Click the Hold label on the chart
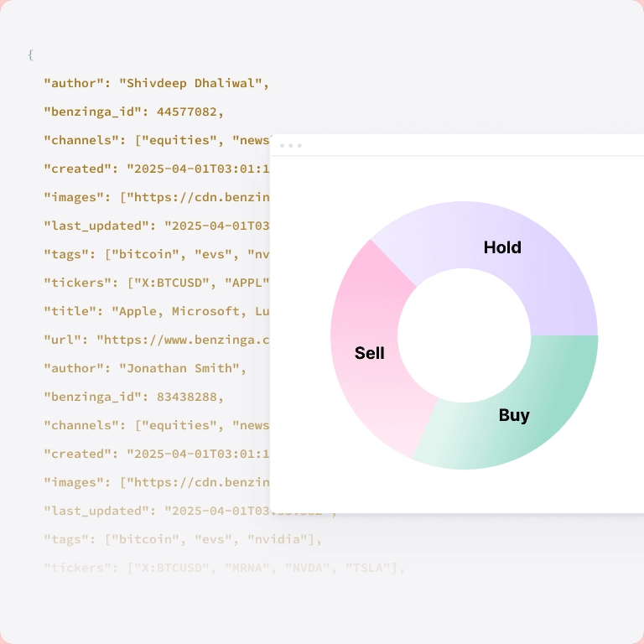This screenshot has width=644, height=644. click(502, 247)
